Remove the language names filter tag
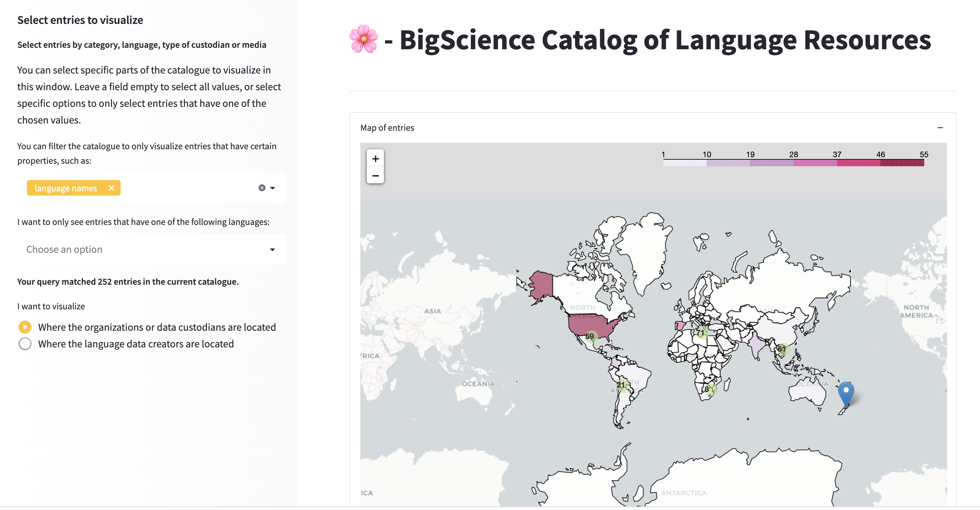Screen dimensions: 980x510 tap(111, 188)
